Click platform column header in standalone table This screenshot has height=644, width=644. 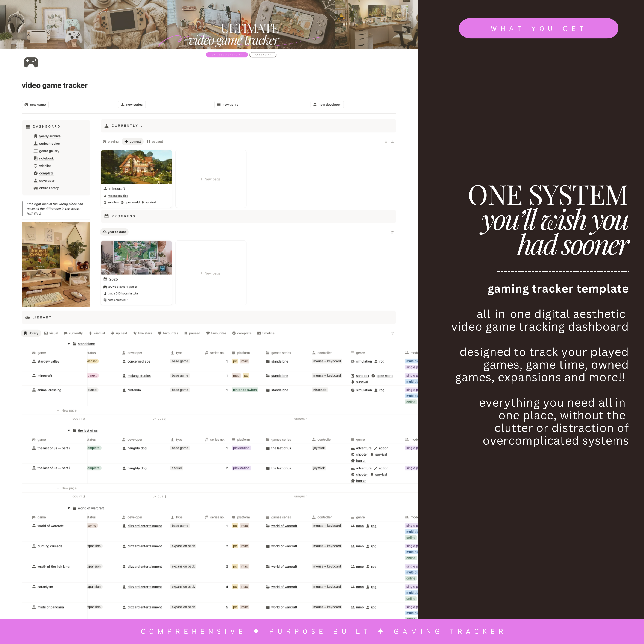tap(241, 353)
